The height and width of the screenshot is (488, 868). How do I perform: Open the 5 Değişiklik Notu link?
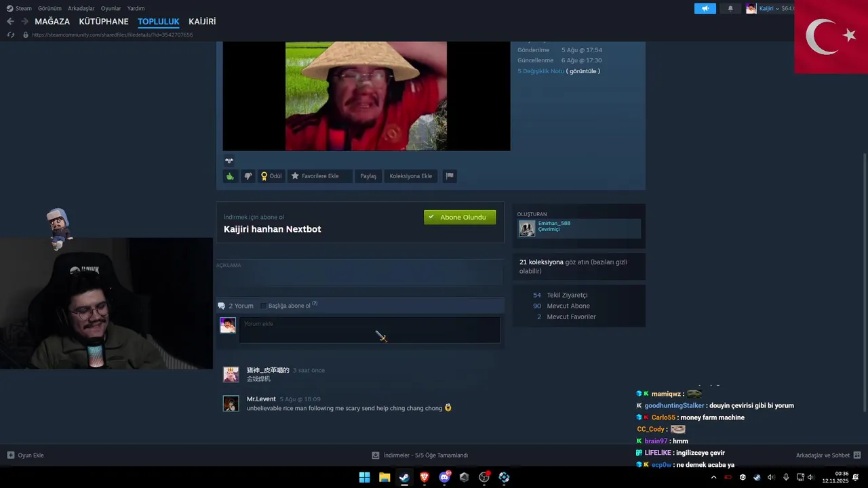[x=540, y=71]
